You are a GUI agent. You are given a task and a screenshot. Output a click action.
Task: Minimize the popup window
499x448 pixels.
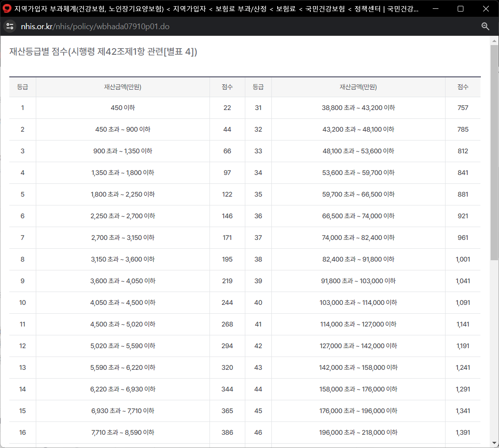point(436,8)
